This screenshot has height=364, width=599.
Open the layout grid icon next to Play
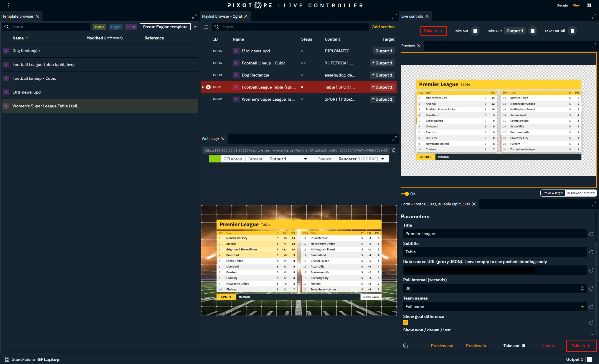589,5
